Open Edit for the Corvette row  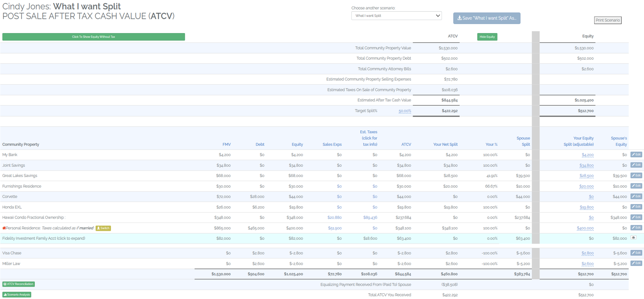636,196
